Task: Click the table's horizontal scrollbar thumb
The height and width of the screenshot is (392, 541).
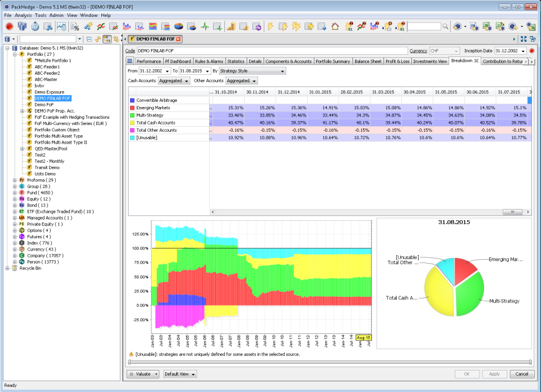Action: [513, 212]
